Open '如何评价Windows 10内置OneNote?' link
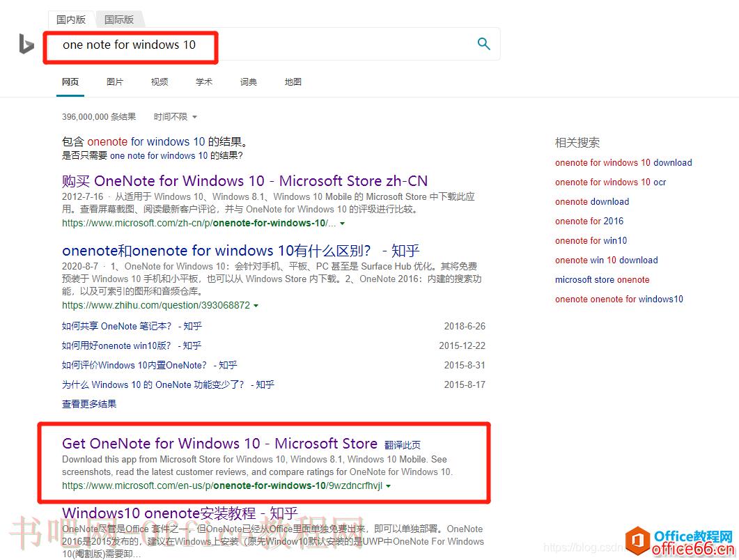739x560 pixels. [x=150, y=365]
